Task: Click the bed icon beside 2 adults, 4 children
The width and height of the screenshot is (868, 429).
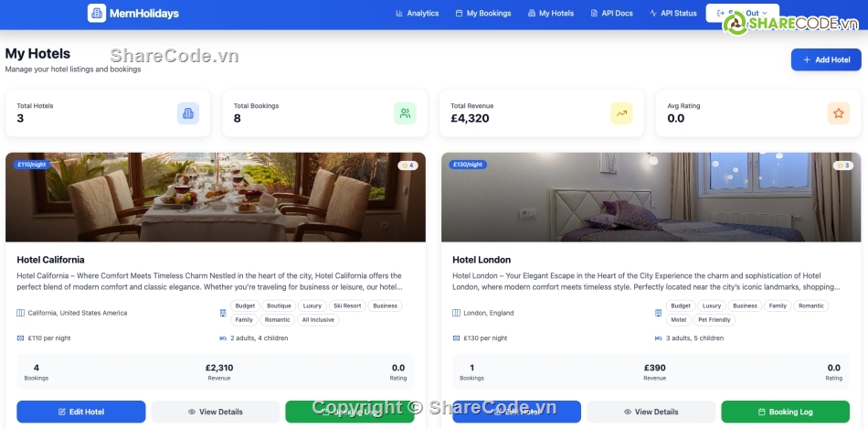Action: (223, 338)
